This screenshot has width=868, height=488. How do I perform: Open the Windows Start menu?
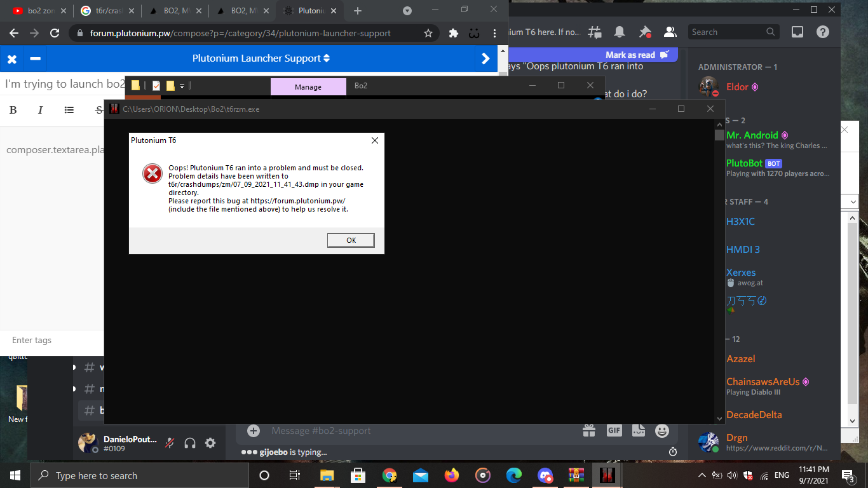pos(15,475)
